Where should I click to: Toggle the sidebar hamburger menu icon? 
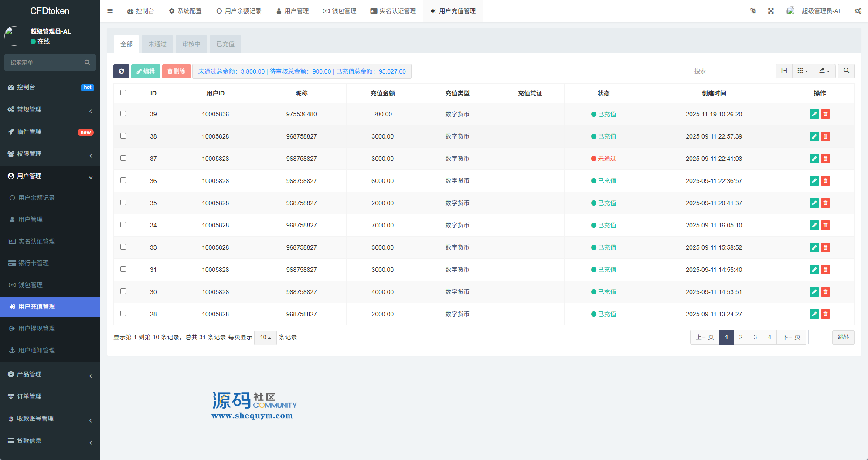click(110, 11)
